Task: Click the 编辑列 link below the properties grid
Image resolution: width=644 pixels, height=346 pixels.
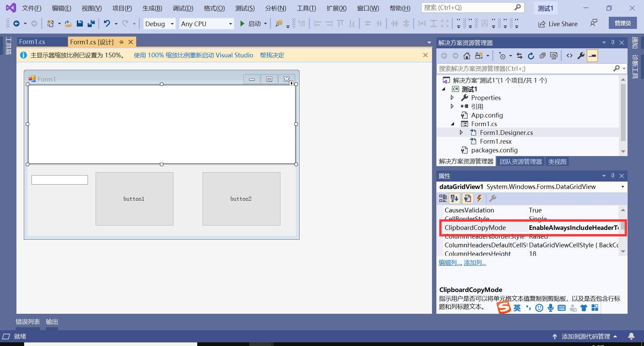Action: point(449,262)
